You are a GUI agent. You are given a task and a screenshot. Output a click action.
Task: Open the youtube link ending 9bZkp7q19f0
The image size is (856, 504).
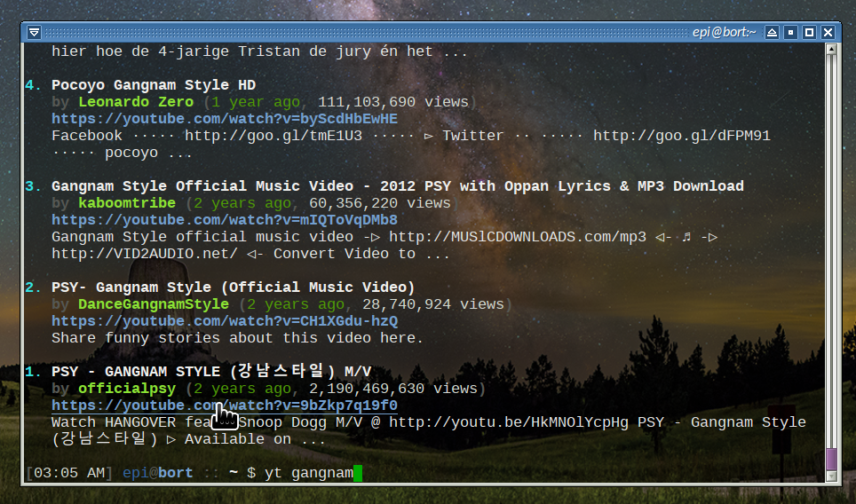point(225,406)
